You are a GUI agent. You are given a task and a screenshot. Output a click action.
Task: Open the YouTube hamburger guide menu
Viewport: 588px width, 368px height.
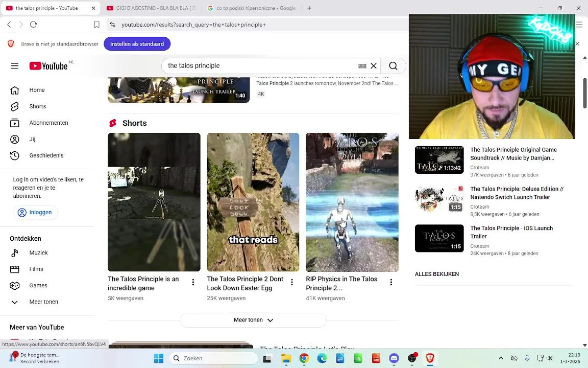pyautogui.click(x=15, y=66)
